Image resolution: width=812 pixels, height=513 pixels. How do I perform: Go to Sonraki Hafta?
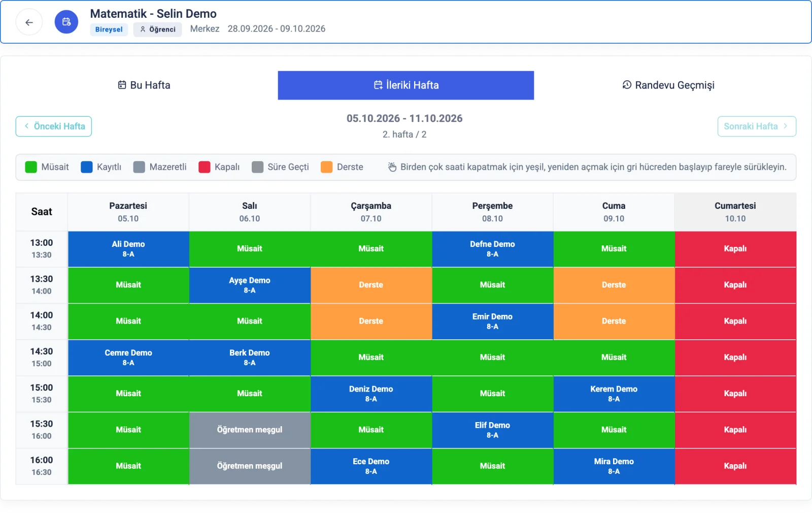click(x=757, y=126)
